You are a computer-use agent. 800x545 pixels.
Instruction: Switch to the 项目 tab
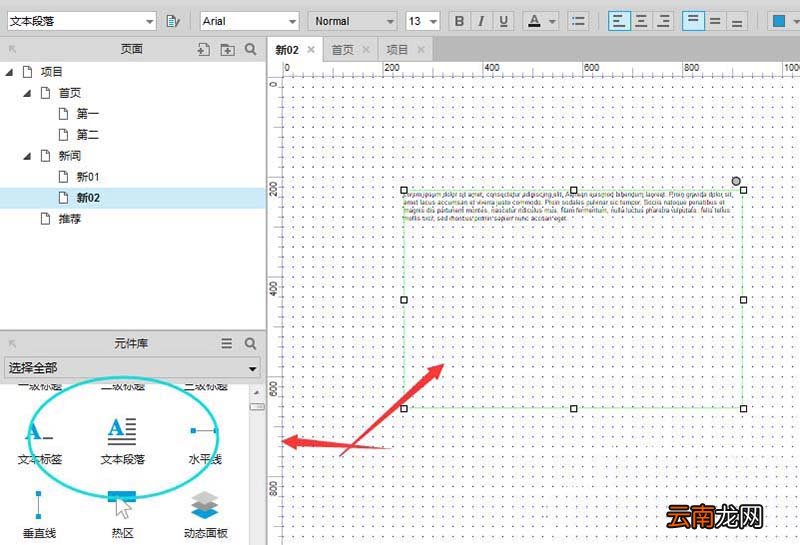point(397,50)
